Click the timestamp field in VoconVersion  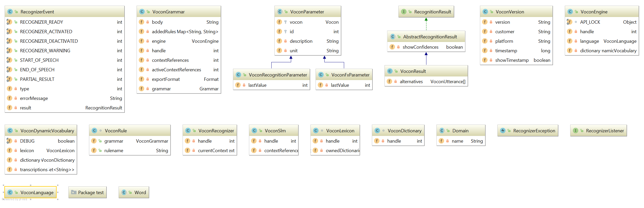[x=516, y=51]
